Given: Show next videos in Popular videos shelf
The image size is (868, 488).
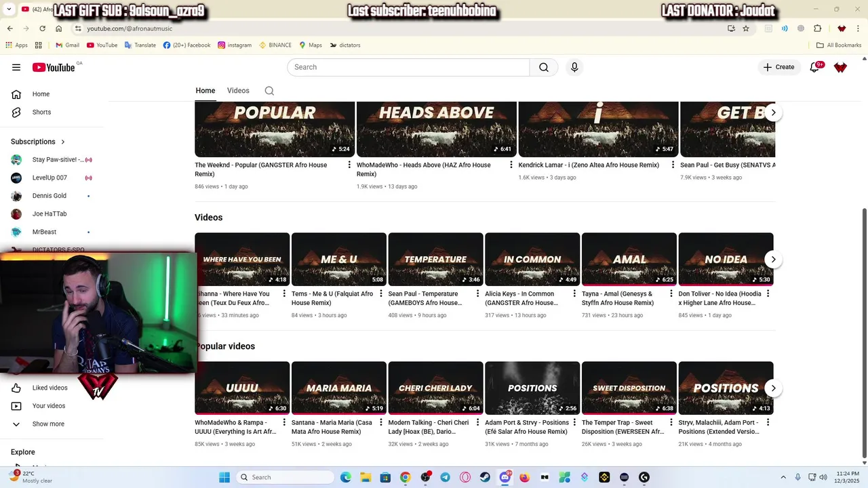Looking at the screenshot, I should click(x=773, y=388).
